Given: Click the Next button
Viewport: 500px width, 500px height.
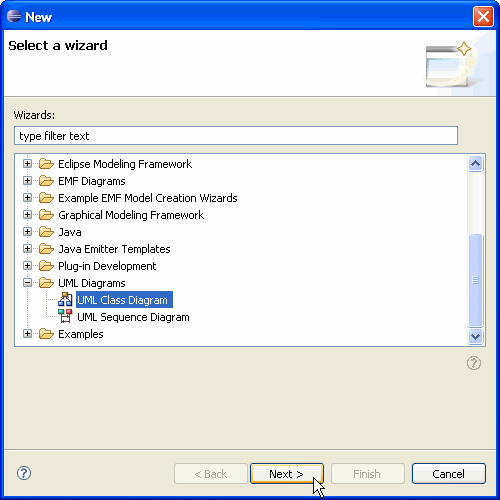Looking at the screenshot, I should coord(287,473).
